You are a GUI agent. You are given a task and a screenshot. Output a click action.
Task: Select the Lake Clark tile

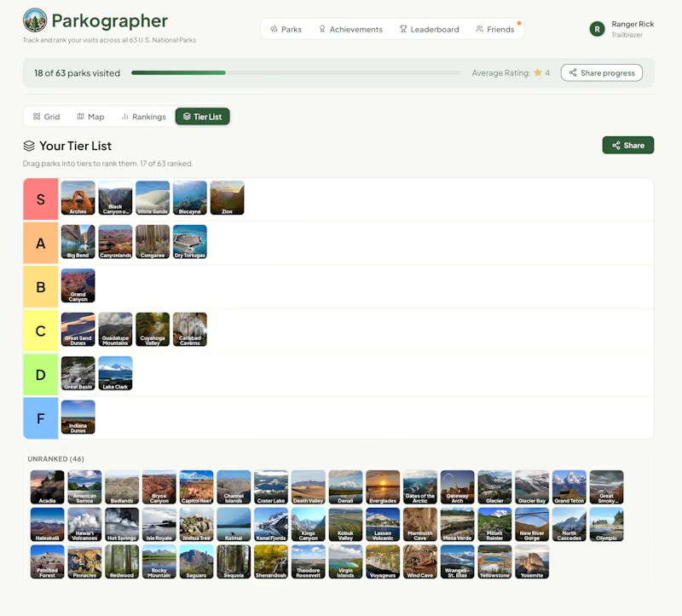(x=115, y=373)
